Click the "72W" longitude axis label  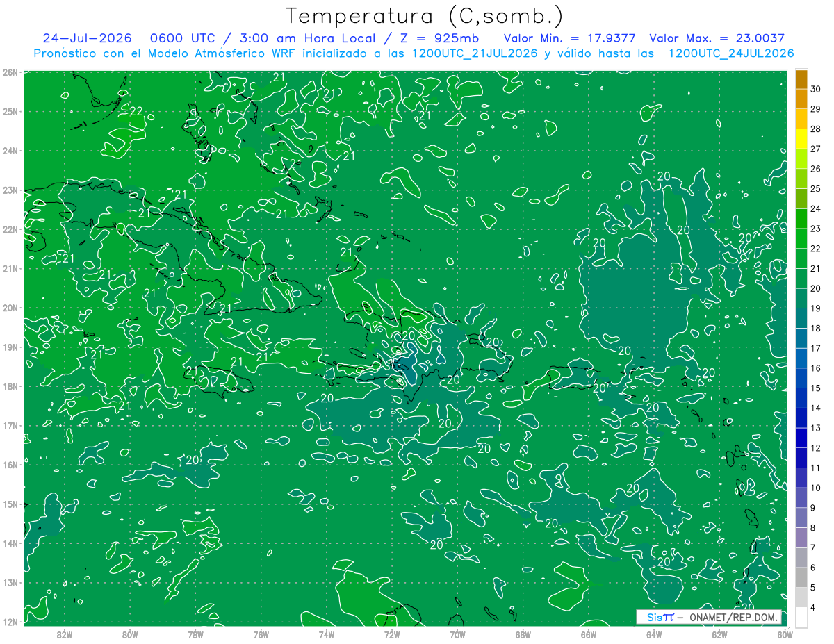point(391,634)
